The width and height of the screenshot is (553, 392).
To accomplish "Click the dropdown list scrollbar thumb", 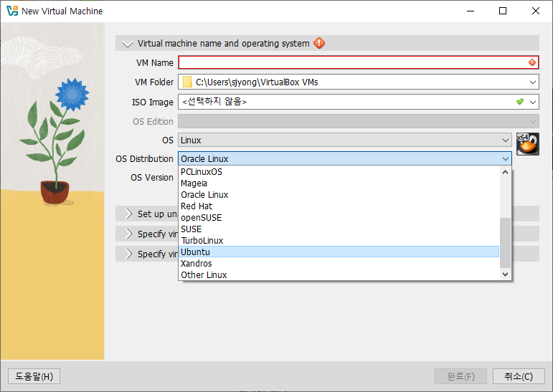I will [505, 243].
